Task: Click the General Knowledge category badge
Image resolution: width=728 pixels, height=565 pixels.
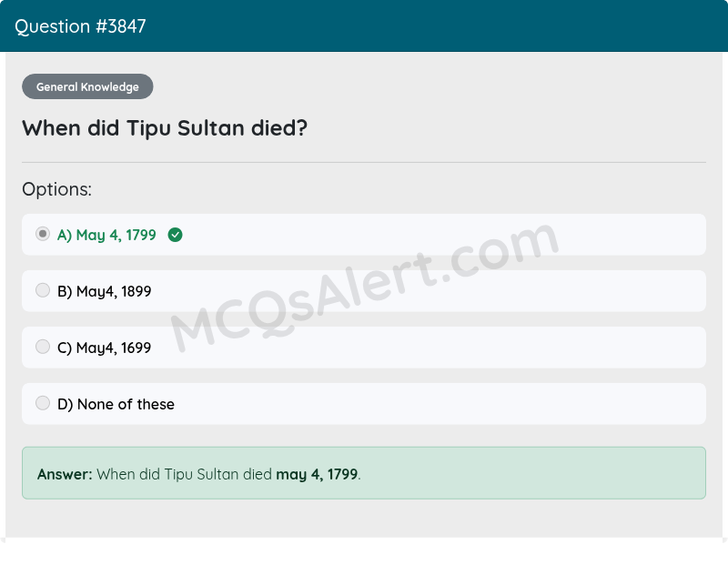Action: (87, 86)
